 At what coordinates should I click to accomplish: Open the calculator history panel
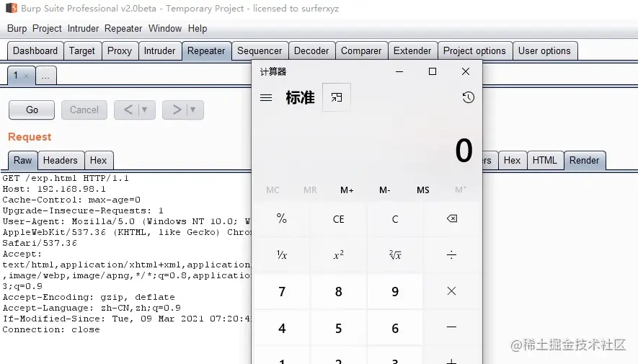click(469, 97)
